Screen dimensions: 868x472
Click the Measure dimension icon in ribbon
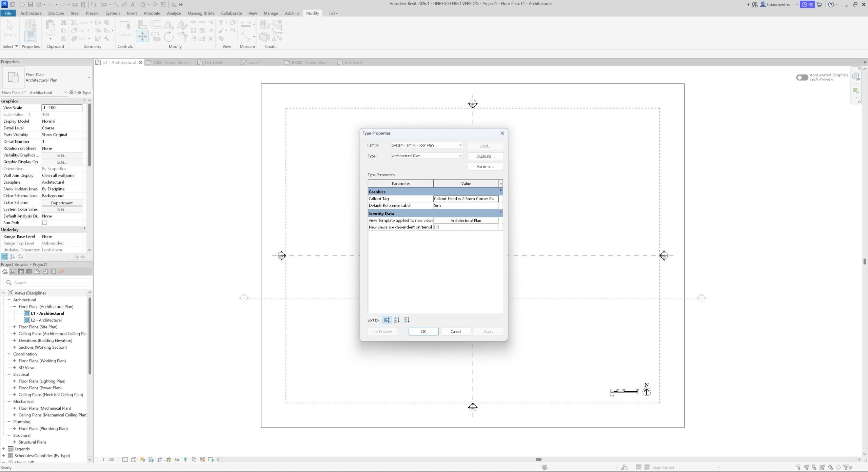(245, 24)
